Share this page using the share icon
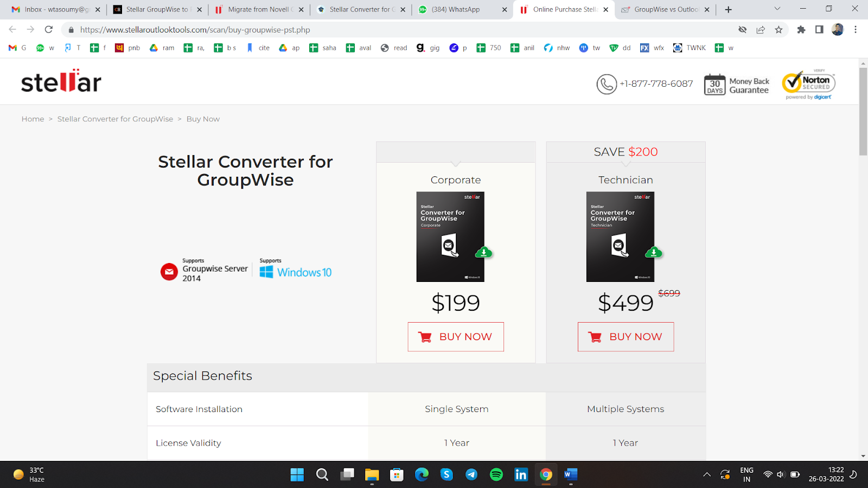This screenshot has height=488, width=868. (x=761, y=30)
